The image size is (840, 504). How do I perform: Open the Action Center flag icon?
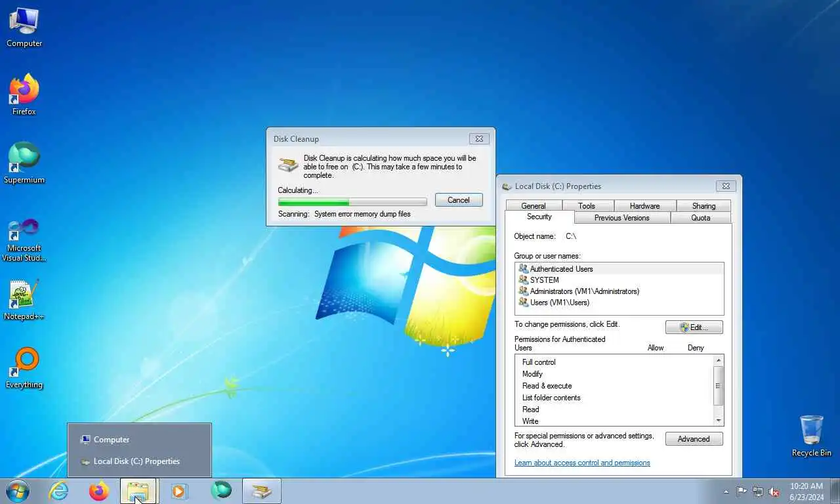coord(742,492)
